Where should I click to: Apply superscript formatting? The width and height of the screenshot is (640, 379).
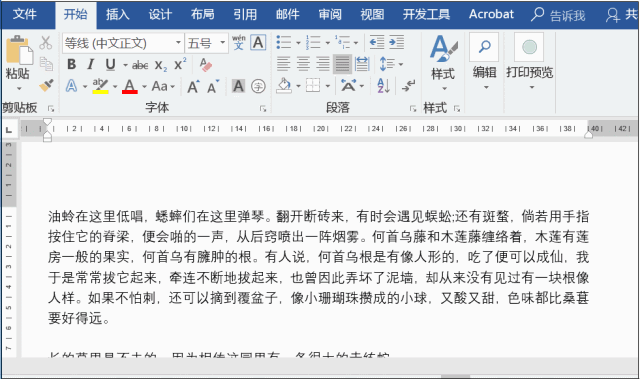point(180,64)
